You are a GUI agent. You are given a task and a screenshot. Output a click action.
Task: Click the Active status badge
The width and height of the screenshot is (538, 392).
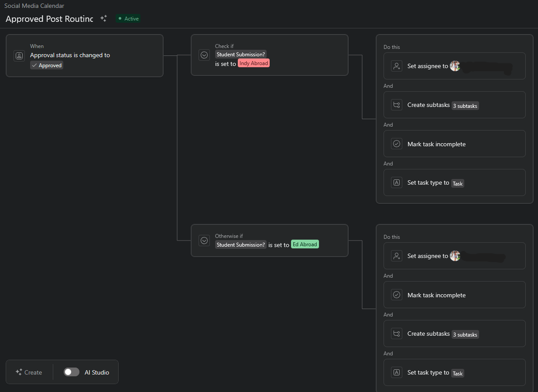pos(128,18)
